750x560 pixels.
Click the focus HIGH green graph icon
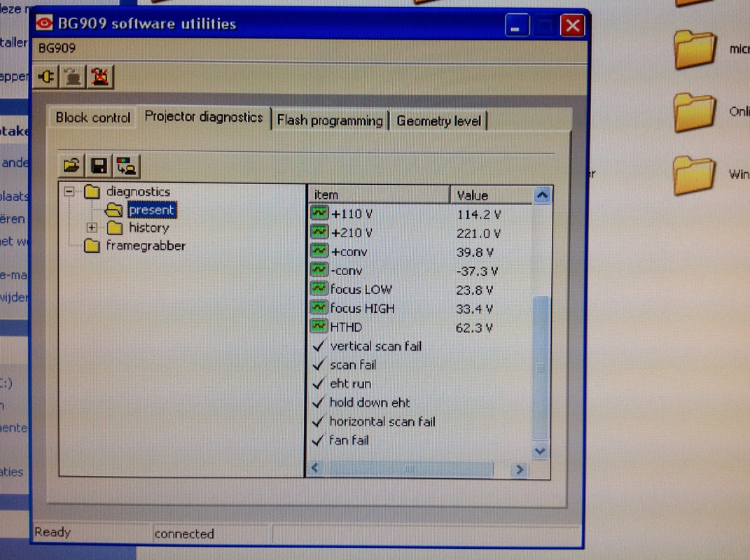tap(319, 307)
